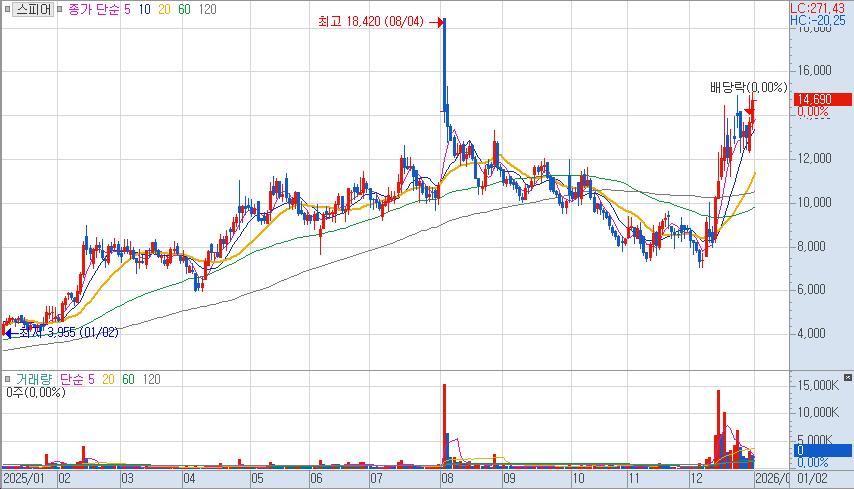
Task: Click the small square before 스피어
Action: click(8, 9)
